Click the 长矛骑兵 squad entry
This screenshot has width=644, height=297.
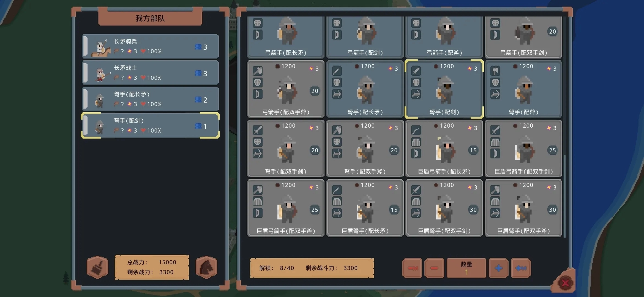[x=150, y=46]
